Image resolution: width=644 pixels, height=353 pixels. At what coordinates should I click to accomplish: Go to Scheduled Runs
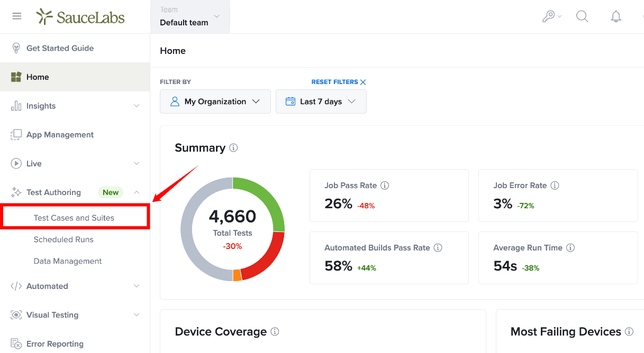(64, 239)
